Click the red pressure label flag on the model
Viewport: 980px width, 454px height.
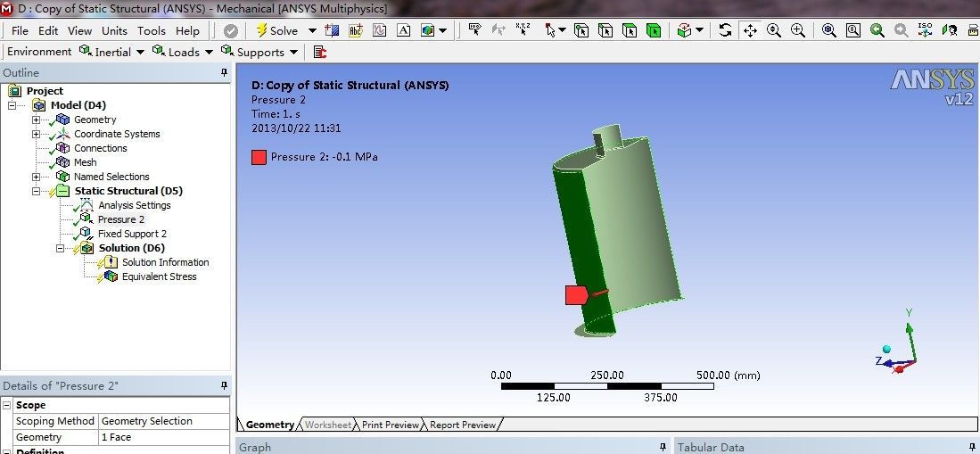click(576, 295)
